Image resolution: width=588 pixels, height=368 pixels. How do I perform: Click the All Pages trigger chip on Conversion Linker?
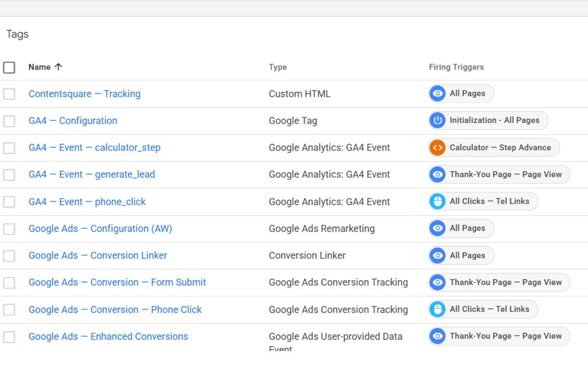tap(460, 255)
